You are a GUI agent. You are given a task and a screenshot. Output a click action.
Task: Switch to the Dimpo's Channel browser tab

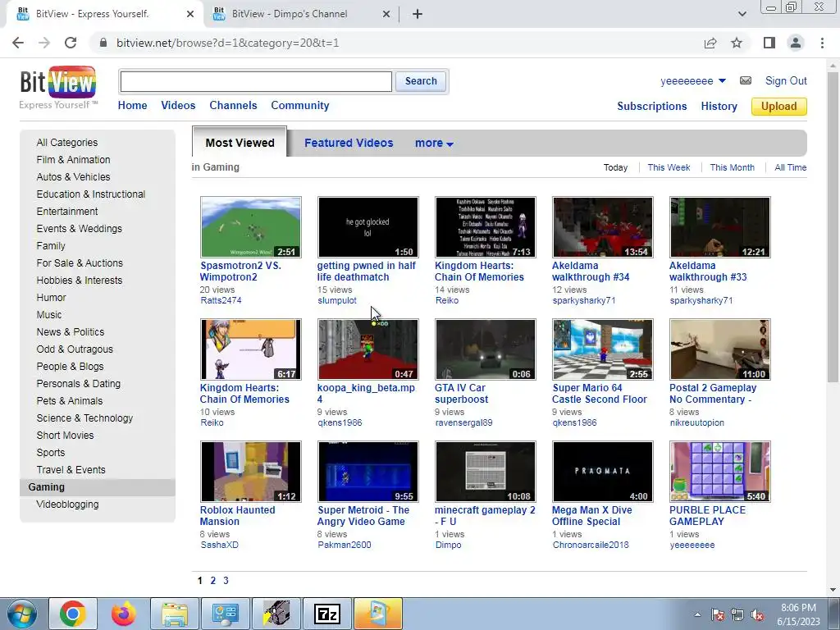(302, 14)
